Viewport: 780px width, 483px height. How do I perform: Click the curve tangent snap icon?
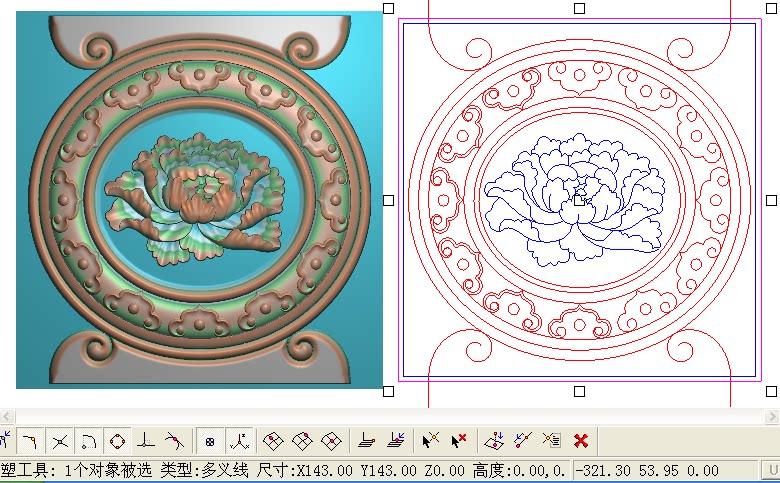pyautogui.click(x=174, y=441)
